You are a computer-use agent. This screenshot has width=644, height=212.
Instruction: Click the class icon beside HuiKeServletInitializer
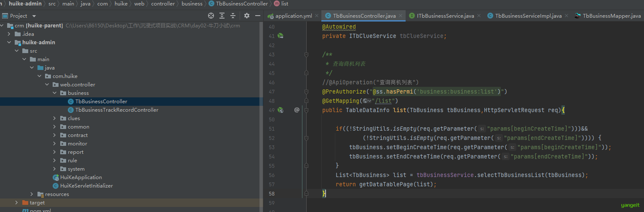click(x=56, y=186)
